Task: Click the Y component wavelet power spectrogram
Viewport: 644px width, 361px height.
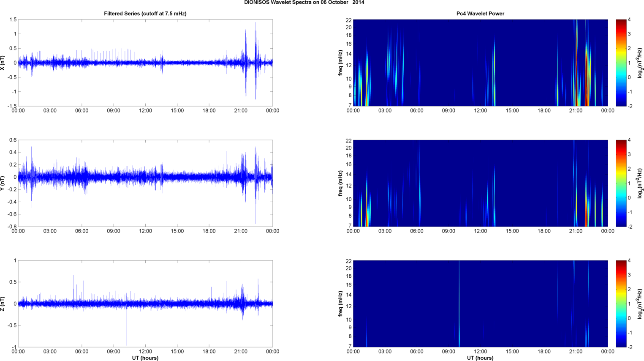Action: point(480,183)
